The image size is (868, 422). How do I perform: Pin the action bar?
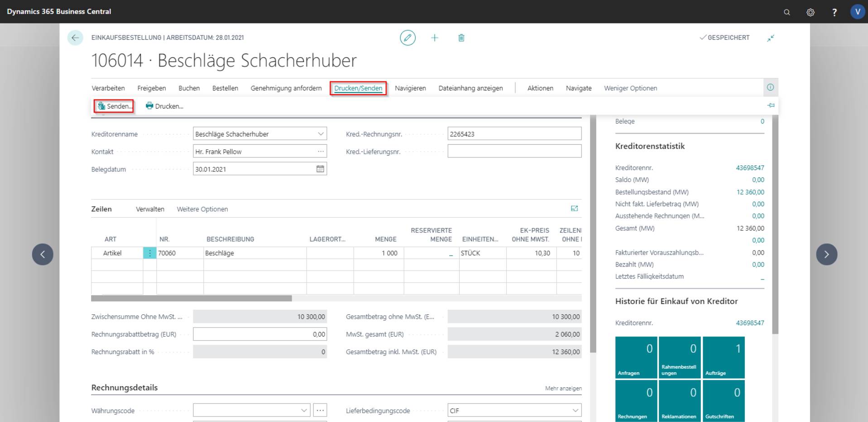click(x=771, y=105)
